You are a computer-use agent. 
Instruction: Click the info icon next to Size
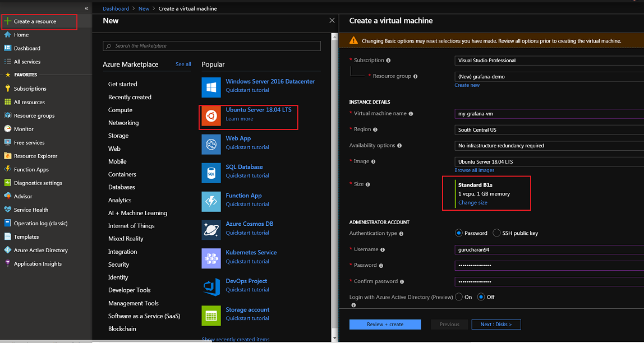coord(367,184)
